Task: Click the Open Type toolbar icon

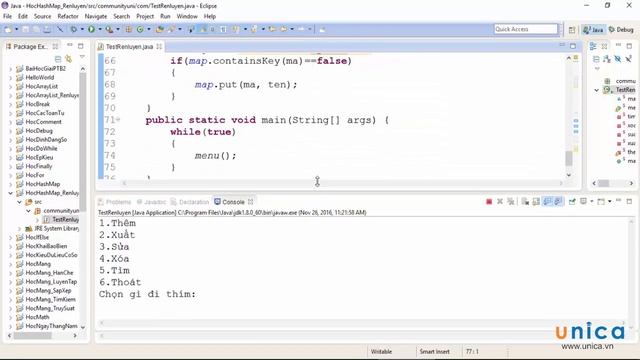Action: (x=160, y=29)
